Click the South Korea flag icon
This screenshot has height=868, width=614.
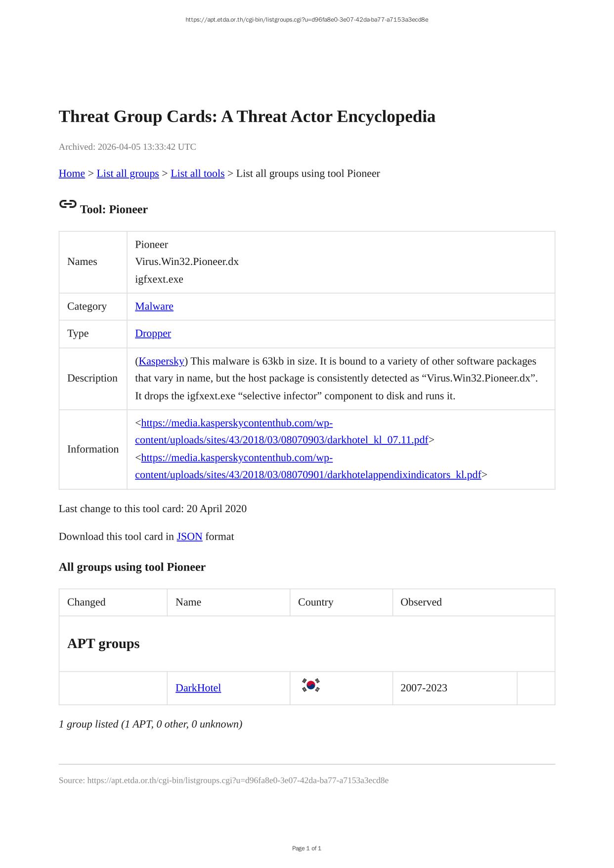tap(310, 685)
